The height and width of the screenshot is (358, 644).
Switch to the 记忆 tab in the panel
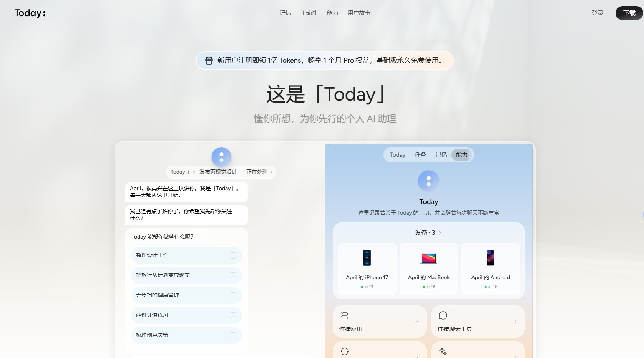pos(441,155)
